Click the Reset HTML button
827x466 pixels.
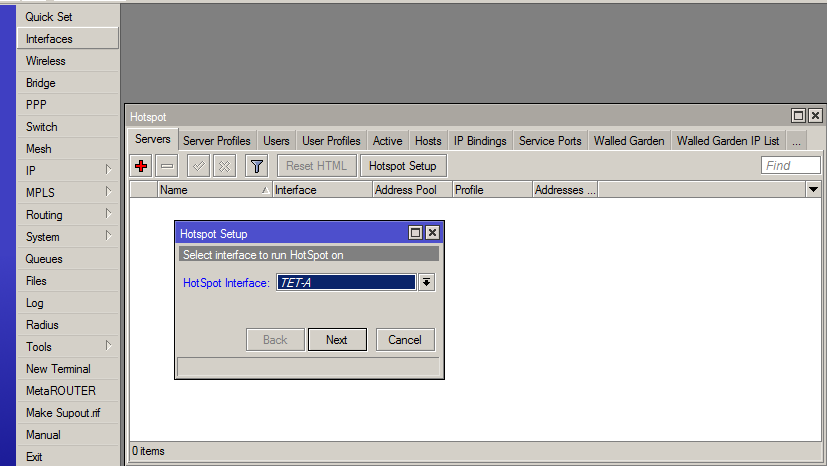click(x=316, y=166)
